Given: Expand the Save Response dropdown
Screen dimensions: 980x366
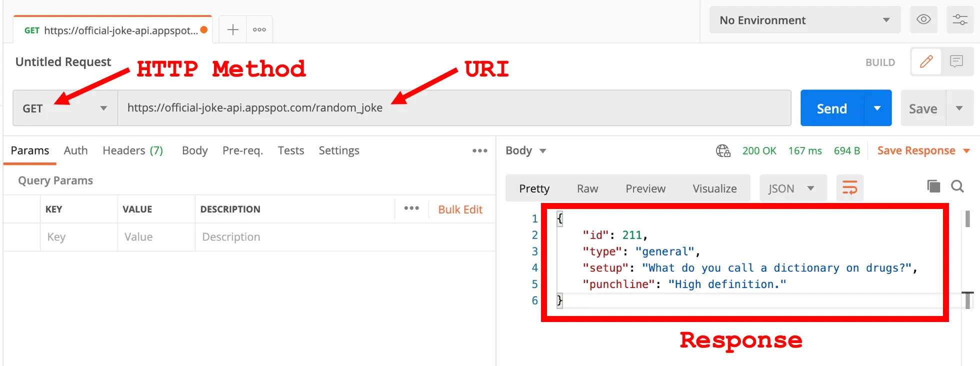Looking at the screenshot, I should click(x=966, y=151).
